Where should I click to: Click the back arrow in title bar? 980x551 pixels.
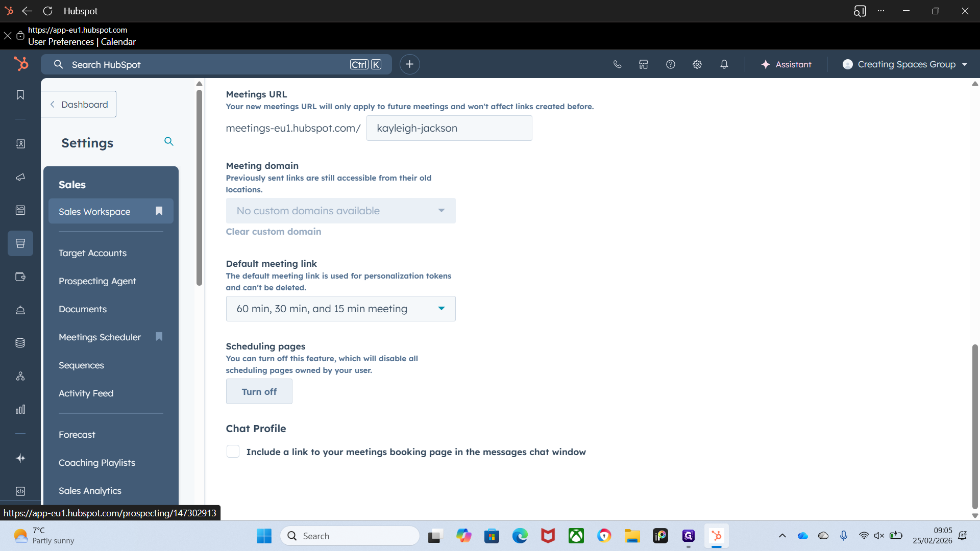click(27, 11)
